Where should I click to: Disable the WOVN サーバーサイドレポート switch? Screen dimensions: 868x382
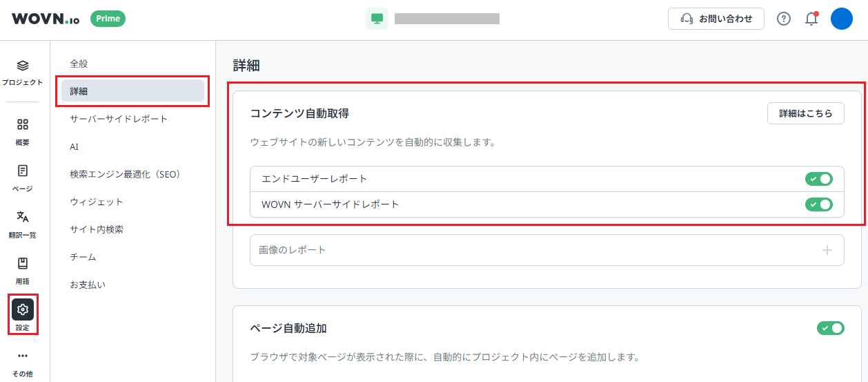(818, 204)
